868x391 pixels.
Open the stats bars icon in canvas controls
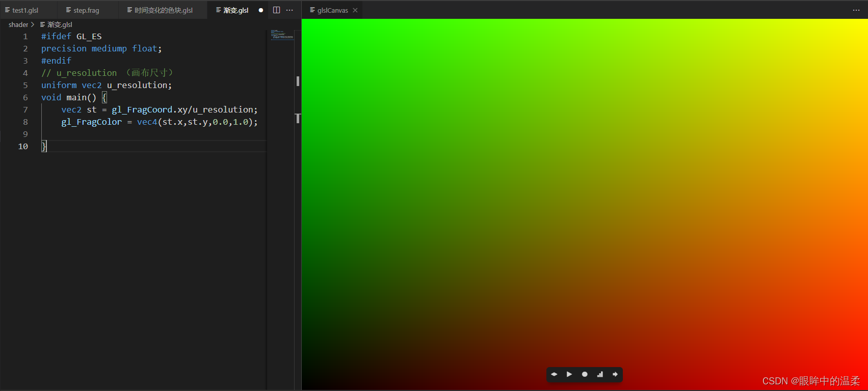click(600, 374)
